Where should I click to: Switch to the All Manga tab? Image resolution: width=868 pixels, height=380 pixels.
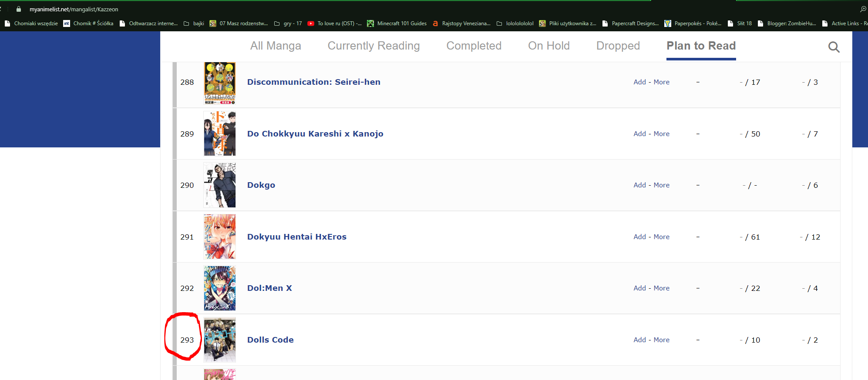point(276,46)
